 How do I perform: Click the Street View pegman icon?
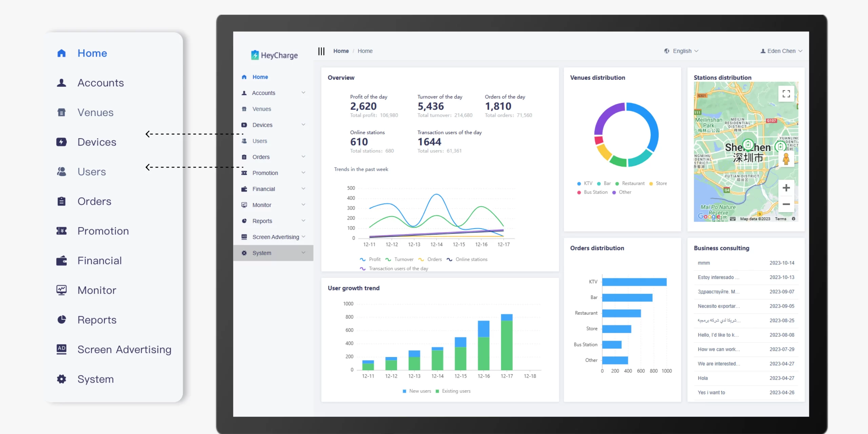click(786, 158)
